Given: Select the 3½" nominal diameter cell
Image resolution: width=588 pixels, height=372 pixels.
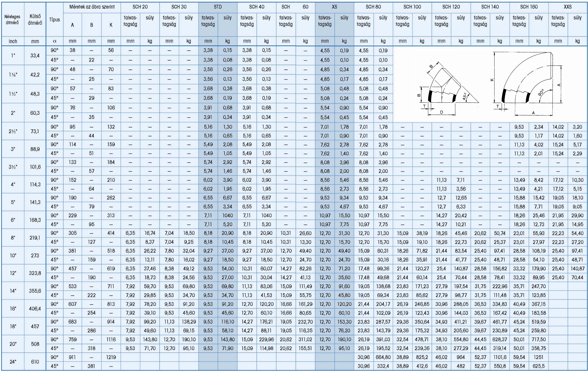Looking at the screenshot, I should tap(13, 167).
